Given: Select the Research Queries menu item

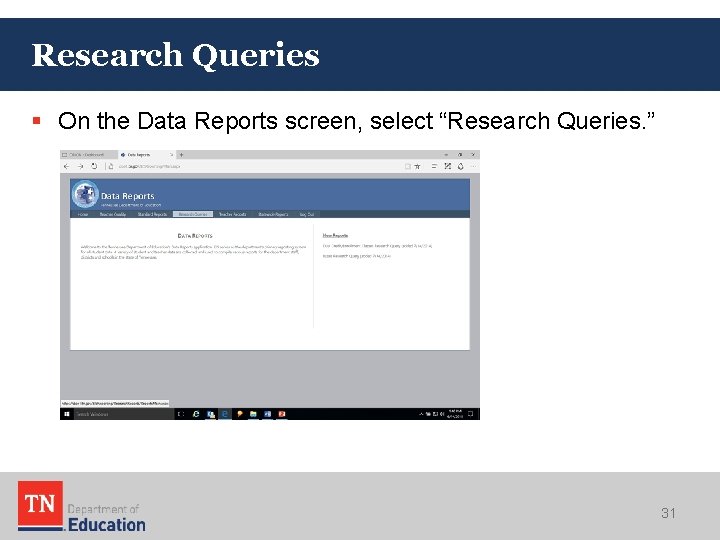Looking at the screenshot, I should (193, 214).
